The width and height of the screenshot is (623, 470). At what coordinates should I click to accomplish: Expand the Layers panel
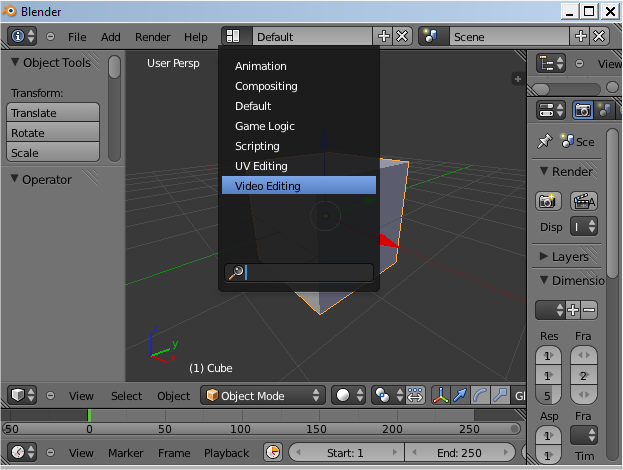(544, 256)
